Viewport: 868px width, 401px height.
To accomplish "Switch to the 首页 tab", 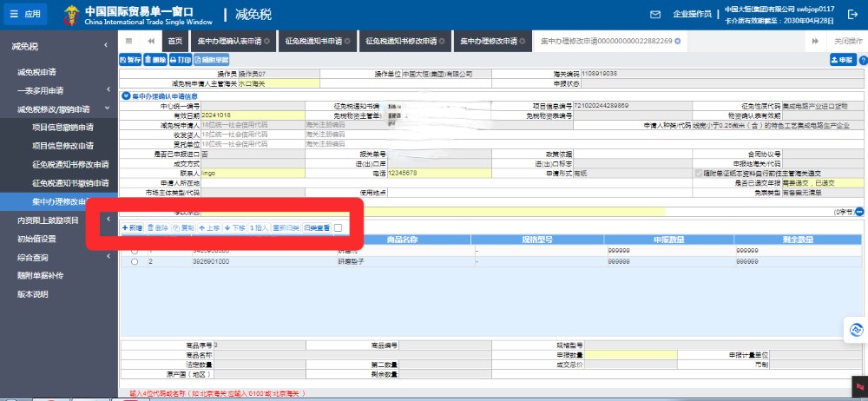I will [x=175, y=41].
